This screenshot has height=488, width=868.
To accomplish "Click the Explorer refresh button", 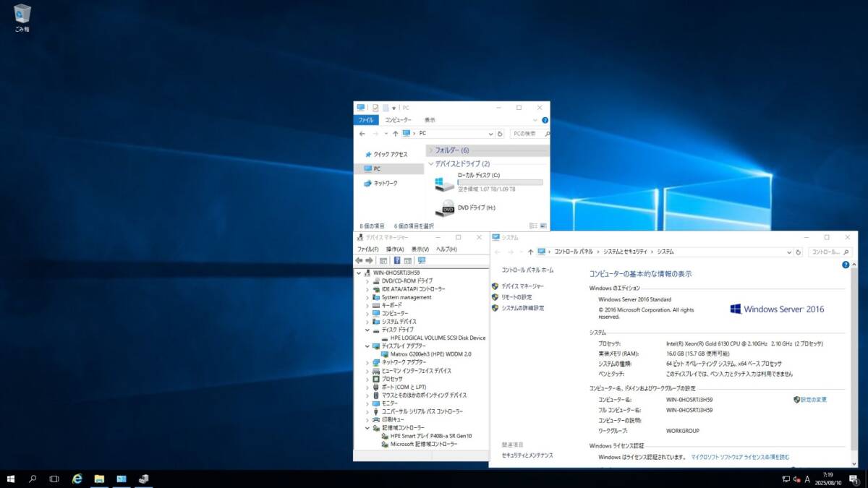I will pyautogui.click(x=500, y=134).
